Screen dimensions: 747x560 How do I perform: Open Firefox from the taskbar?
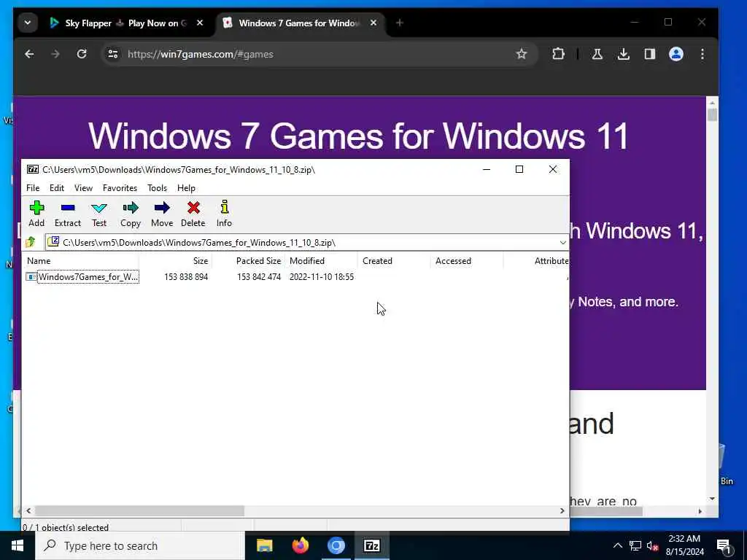[300, 545]
